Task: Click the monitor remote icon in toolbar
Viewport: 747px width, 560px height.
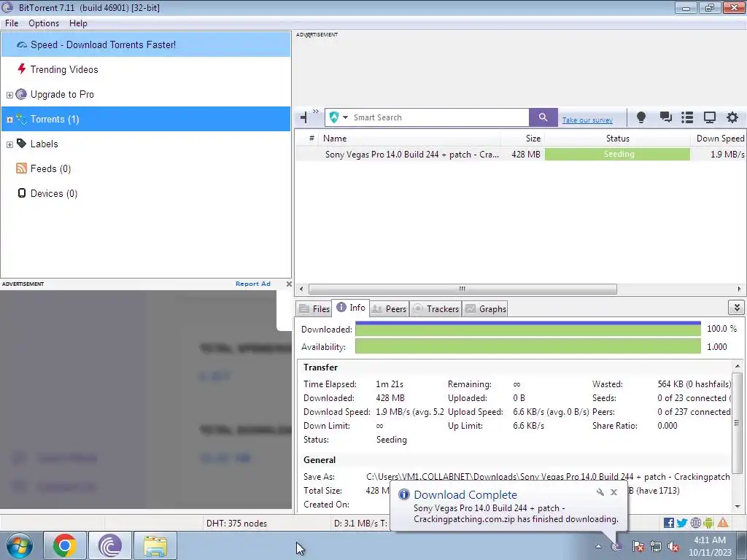Action: (710, 117)
